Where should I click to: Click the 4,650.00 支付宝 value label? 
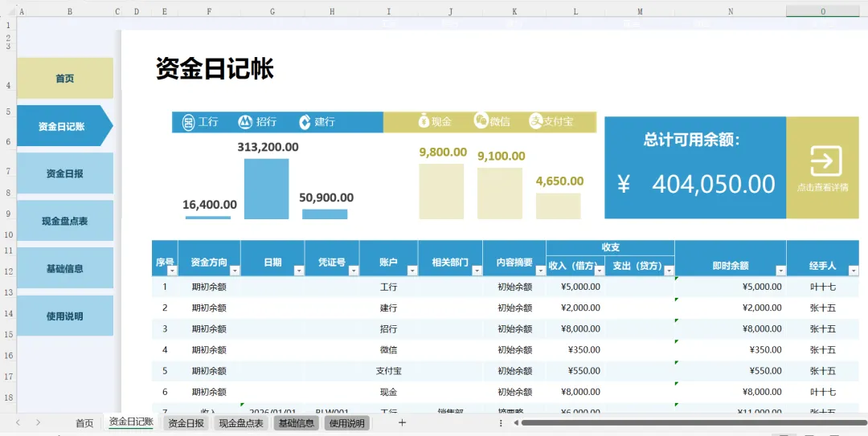coord(559,181)
